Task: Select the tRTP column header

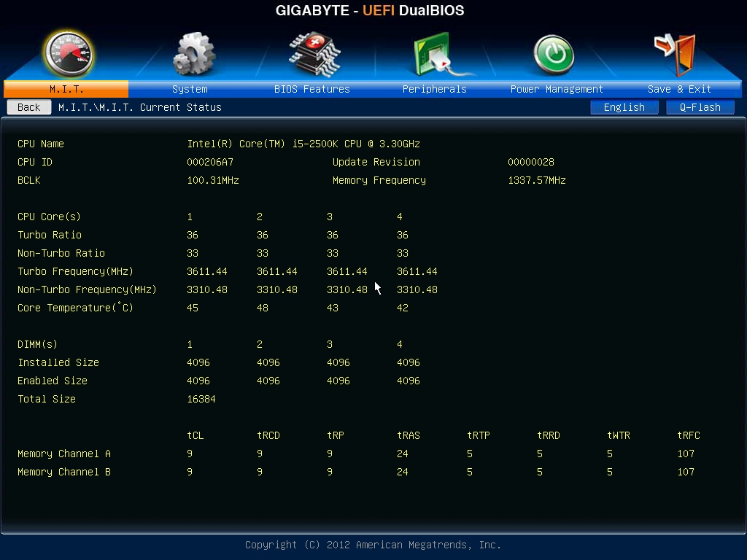Action: pos(479,435)
